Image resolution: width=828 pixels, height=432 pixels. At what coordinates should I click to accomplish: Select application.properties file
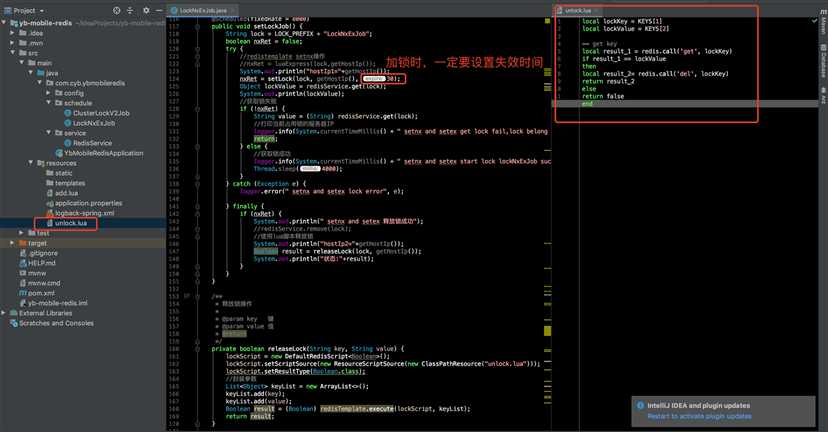pyautogui.click(x=88, y=203)
